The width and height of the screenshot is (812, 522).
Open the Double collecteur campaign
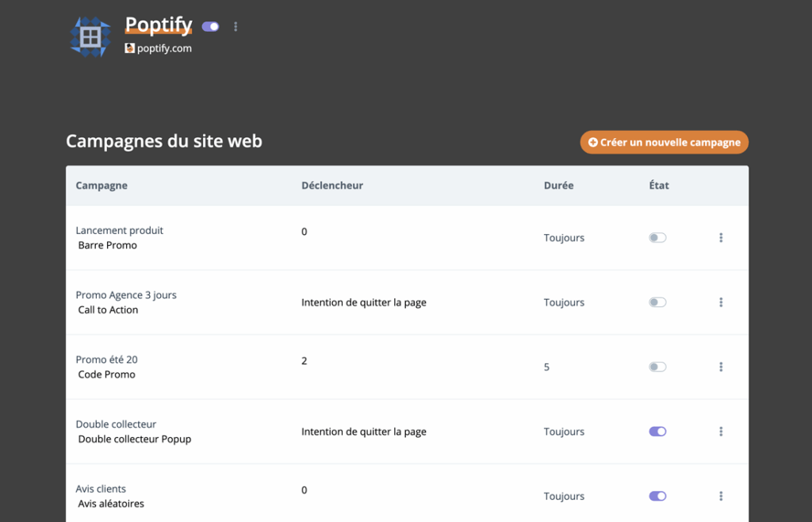point(116,424)
